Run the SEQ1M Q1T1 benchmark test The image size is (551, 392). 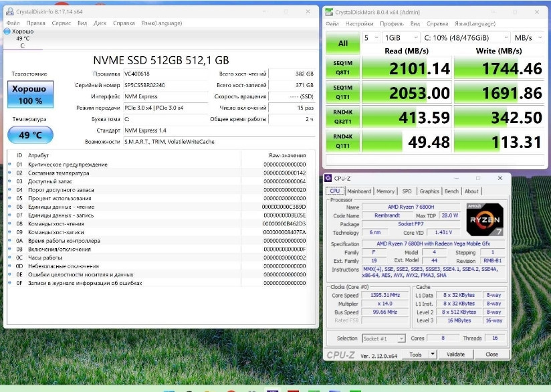344,91
